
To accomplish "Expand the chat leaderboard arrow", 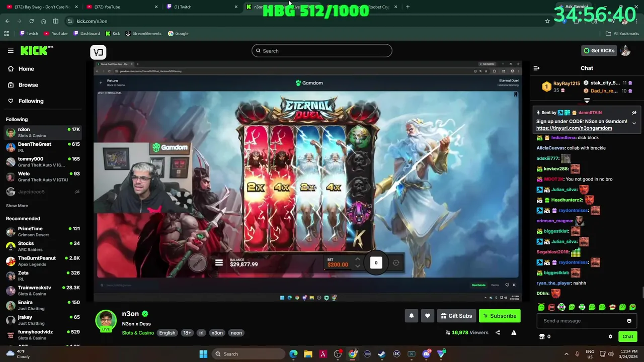I will click(587, 101).
